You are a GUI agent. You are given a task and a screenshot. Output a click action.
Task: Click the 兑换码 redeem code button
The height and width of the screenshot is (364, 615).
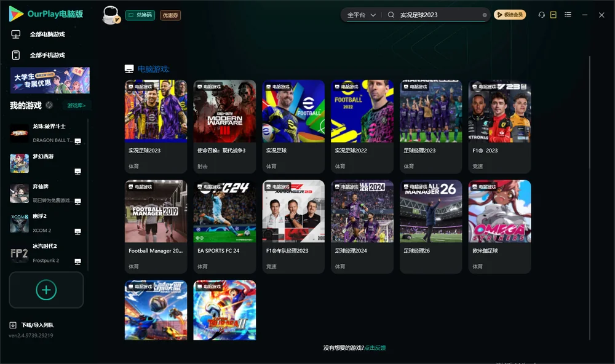(x=140, y=15)
